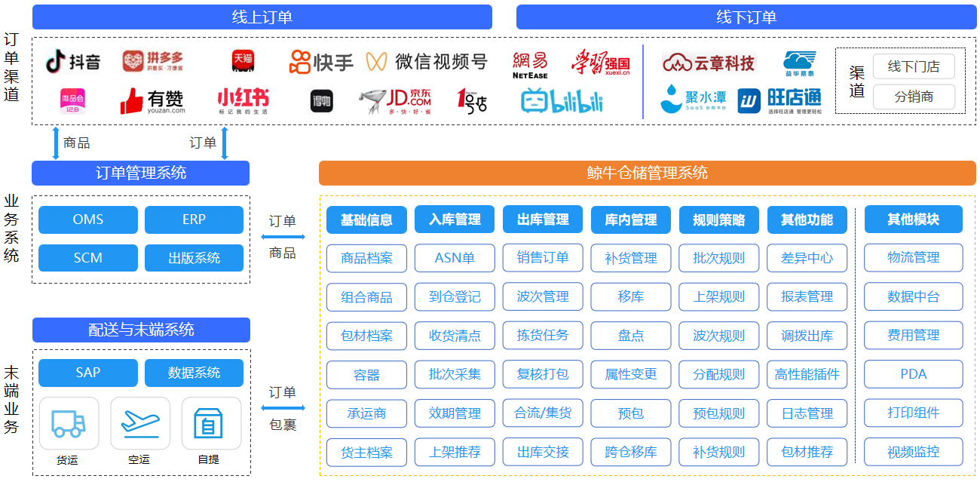Open the 视频监控 module

coord(914,452)
